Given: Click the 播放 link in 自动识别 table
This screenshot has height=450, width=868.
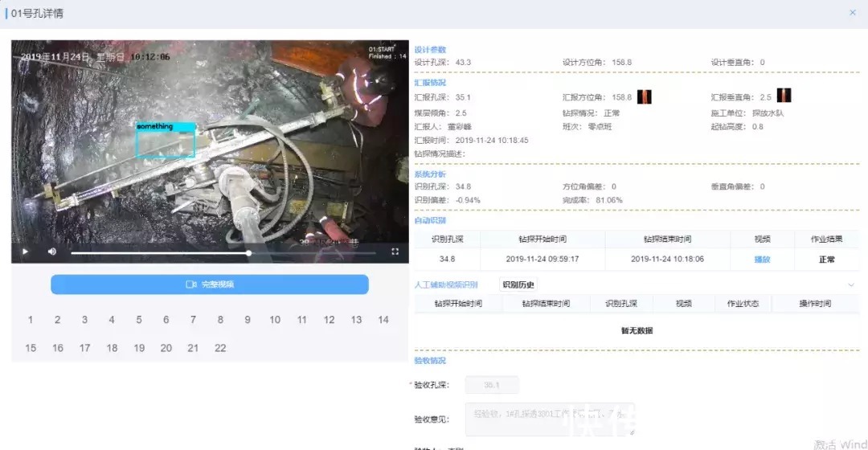Looking at the screenshot, I should coord(762,259).
